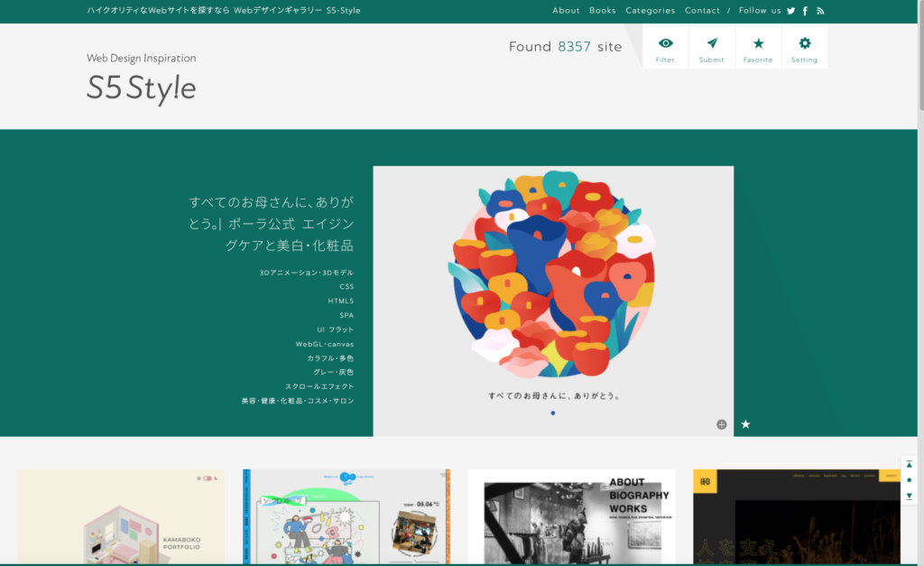This screenshot has height=566, width=924.
Task: Open the About page link
Action: [x=566, y=10]
